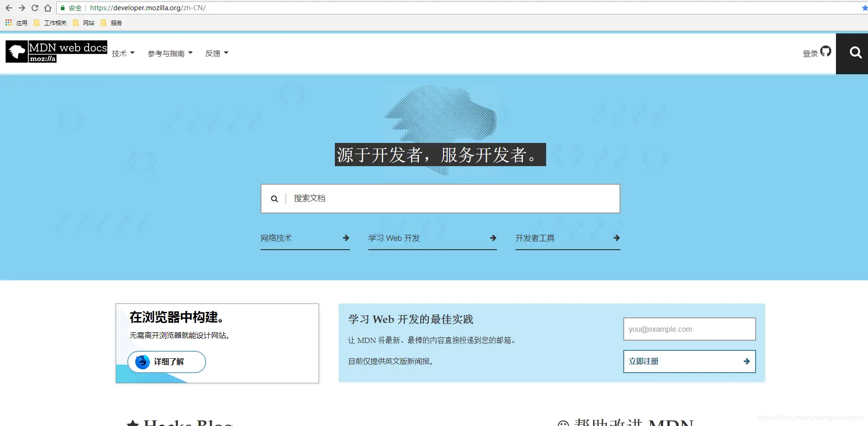This screenshot has width=868, height=426.
Task: Click the you@example.com email input field
Action: (x=689, y=329)
